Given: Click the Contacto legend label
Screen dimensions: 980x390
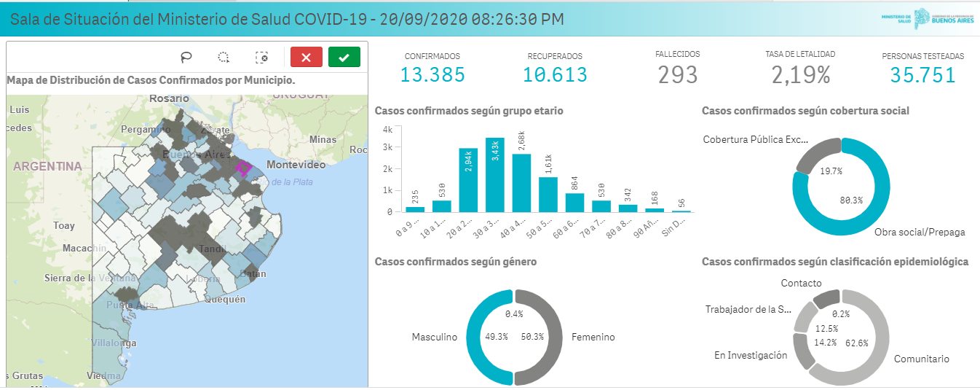Looking at the screenshot, I should click(x=801, y=283).
